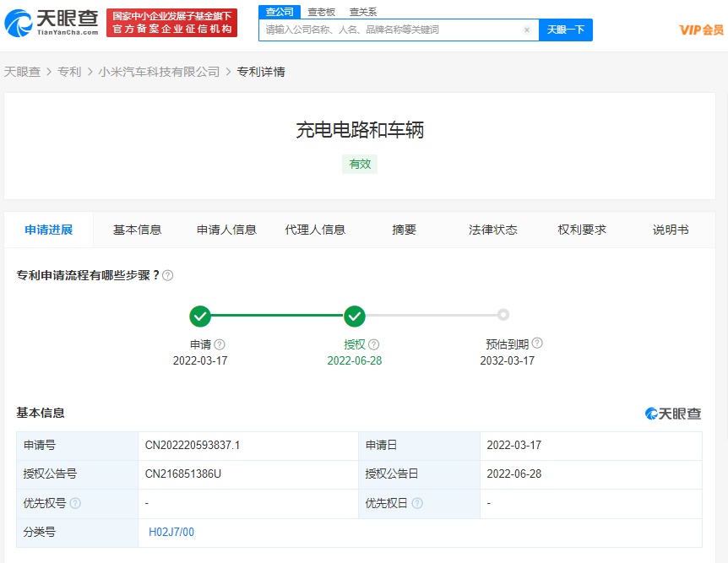Switch to the 法律状态 tab
This screenshot has height=563, width=728.
pyautogui.click(x=493, y=230)
